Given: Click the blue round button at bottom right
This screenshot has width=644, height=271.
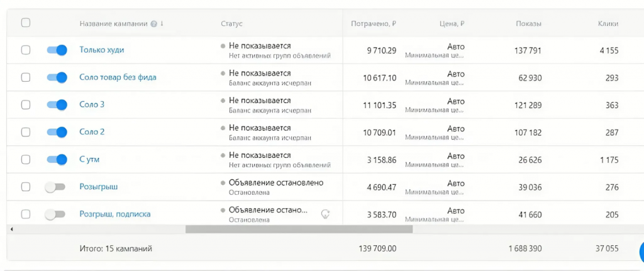Looking at the screenshot, I should pyautogui.click(x=641, y=252).
